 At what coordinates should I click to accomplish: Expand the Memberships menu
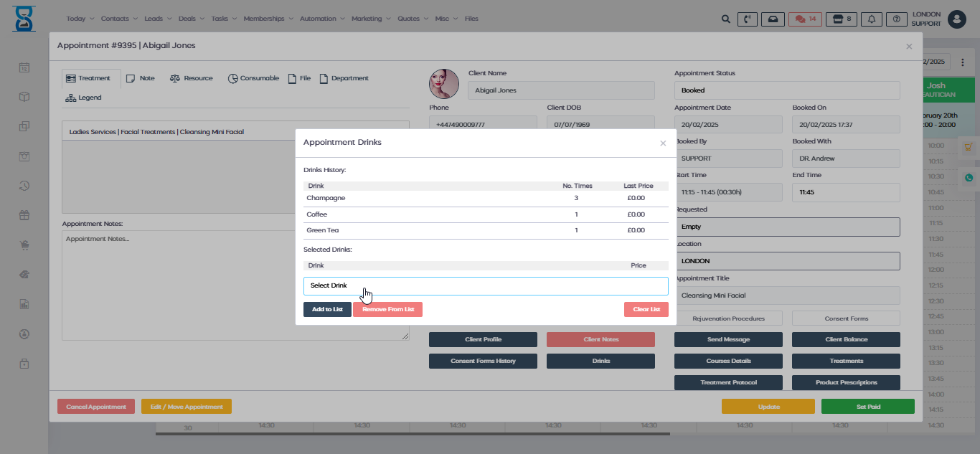[x=268, y=19]
